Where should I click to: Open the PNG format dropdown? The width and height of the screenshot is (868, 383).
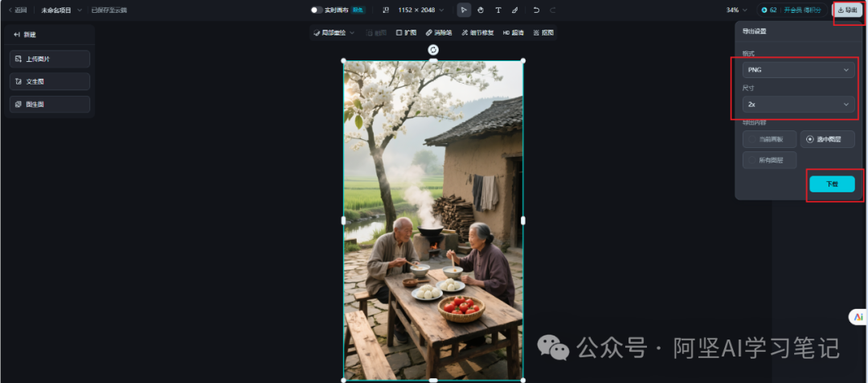point(798,70)
